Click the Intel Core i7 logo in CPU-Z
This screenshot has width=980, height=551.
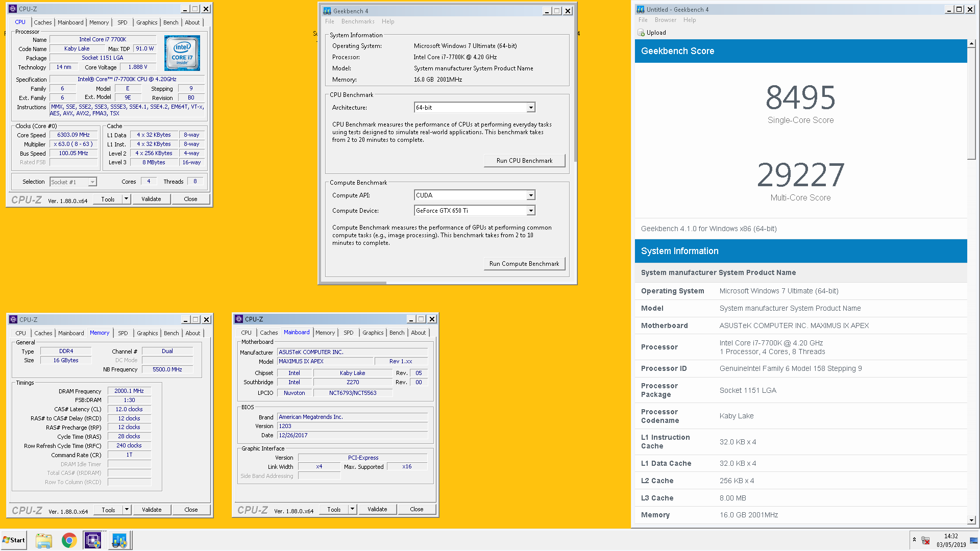point(182,53)
